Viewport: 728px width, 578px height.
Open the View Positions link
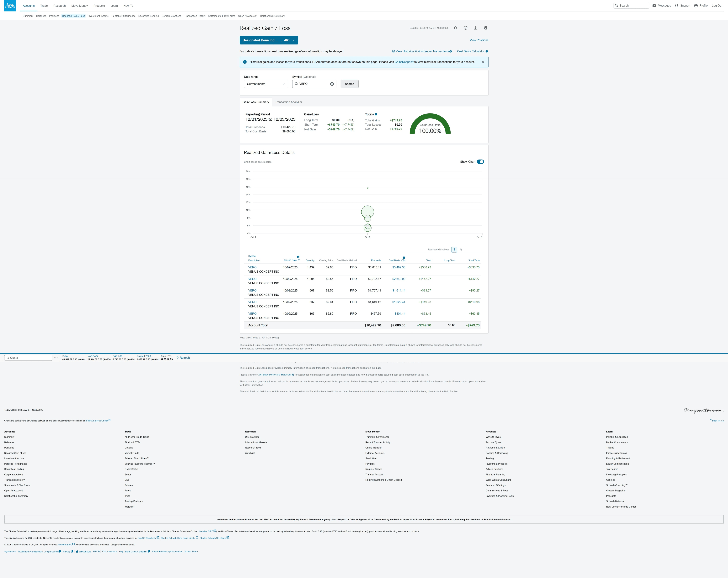(x=479, y=40)
